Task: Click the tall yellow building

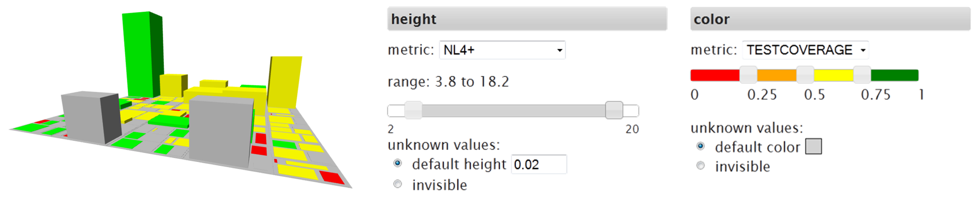Action: pos(284,82)
